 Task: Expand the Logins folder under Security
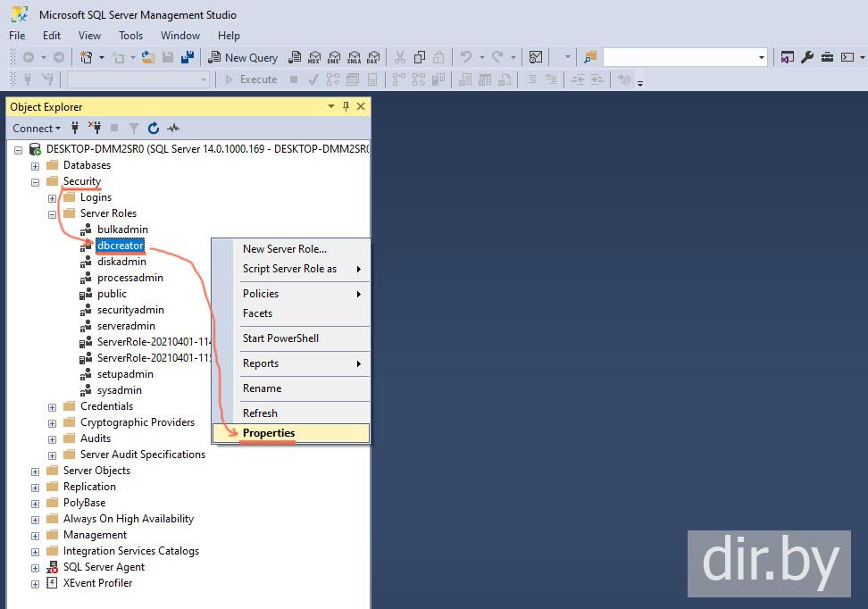[53, 198]
